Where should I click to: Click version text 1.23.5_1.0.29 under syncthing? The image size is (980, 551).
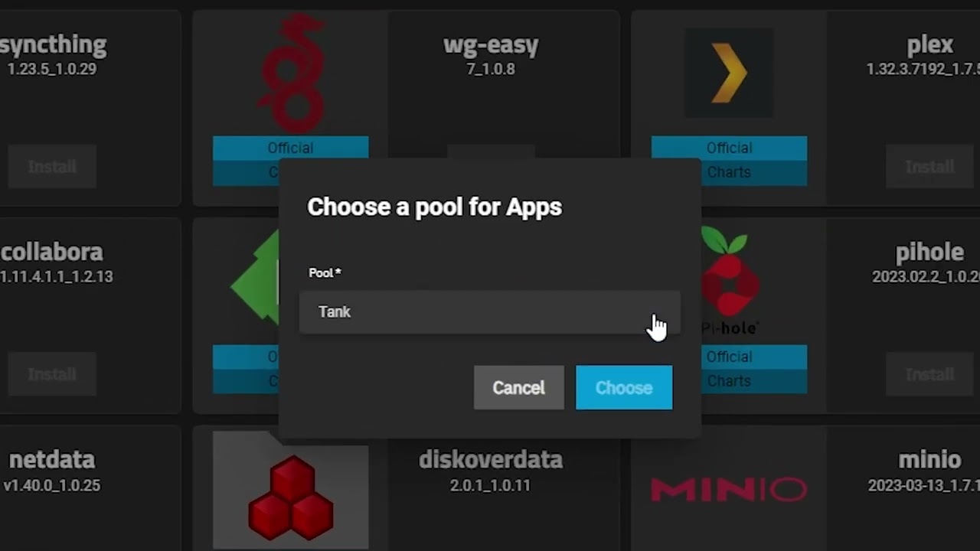[52, 69]
